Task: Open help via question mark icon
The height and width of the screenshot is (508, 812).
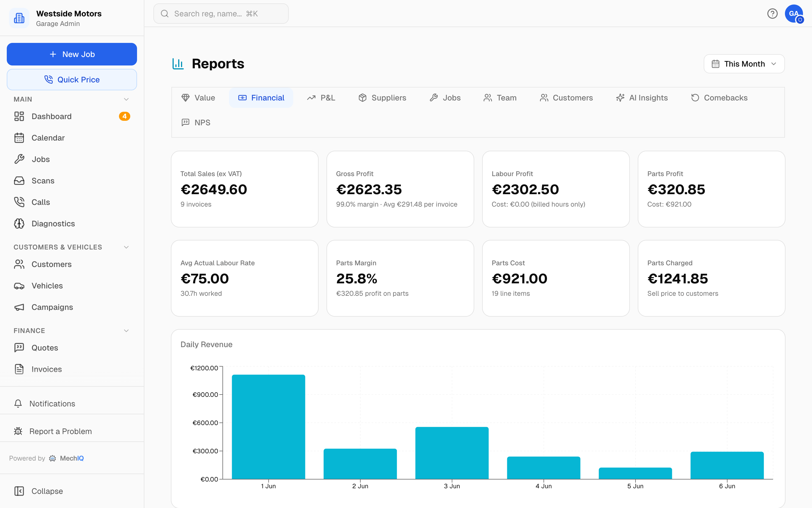Action: tap(773, 14)
